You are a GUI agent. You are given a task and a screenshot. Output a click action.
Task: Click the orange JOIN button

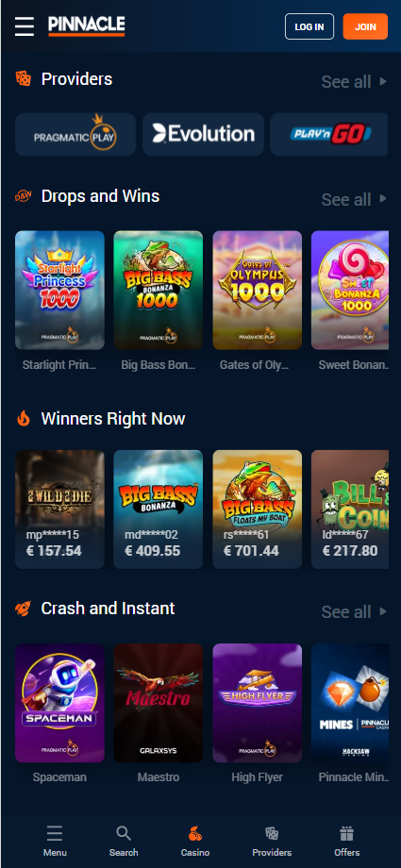click(365, 26)
